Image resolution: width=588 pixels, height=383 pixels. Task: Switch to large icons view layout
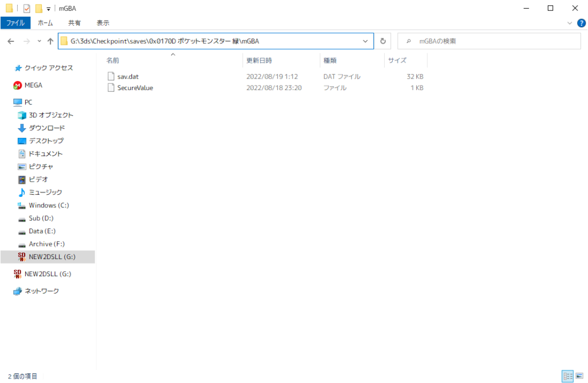(580, 376)
